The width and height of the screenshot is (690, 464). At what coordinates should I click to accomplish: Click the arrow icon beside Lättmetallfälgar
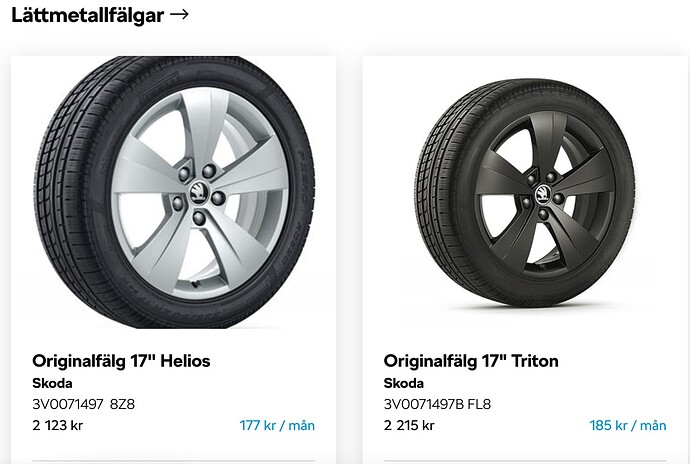coord(179,15)
